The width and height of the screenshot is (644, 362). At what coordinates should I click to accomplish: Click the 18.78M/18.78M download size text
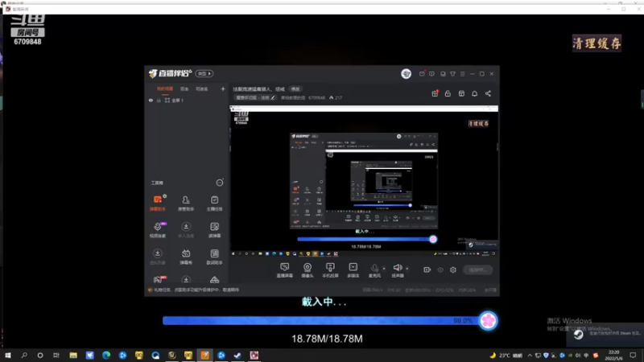pos(327,339)
